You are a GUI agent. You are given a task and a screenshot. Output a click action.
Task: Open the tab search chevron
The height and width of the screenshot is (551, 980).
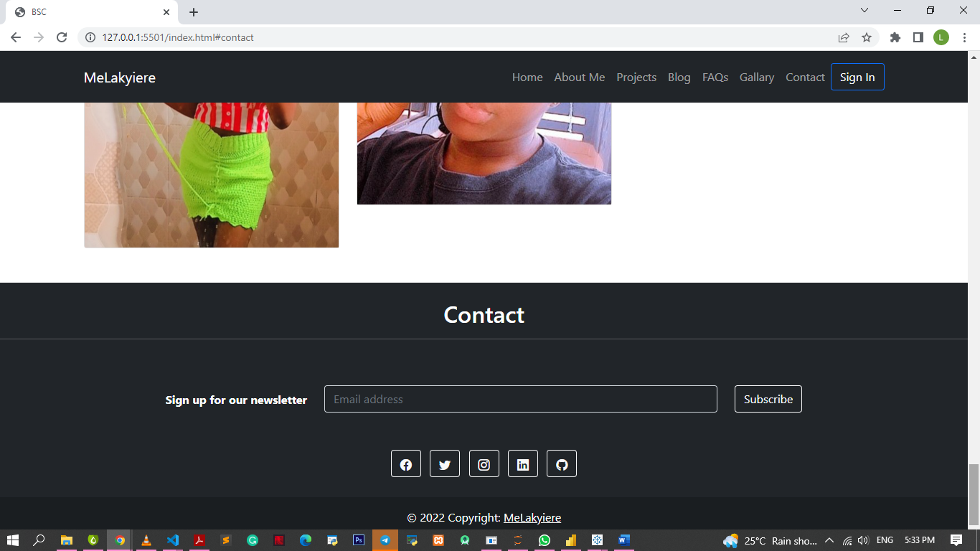click(864, 11)
